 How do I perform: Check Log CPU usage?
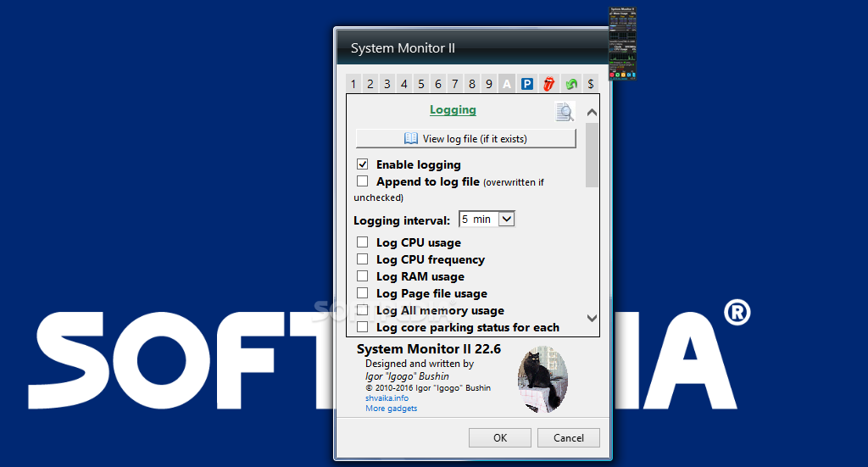[x=363, y=242]
